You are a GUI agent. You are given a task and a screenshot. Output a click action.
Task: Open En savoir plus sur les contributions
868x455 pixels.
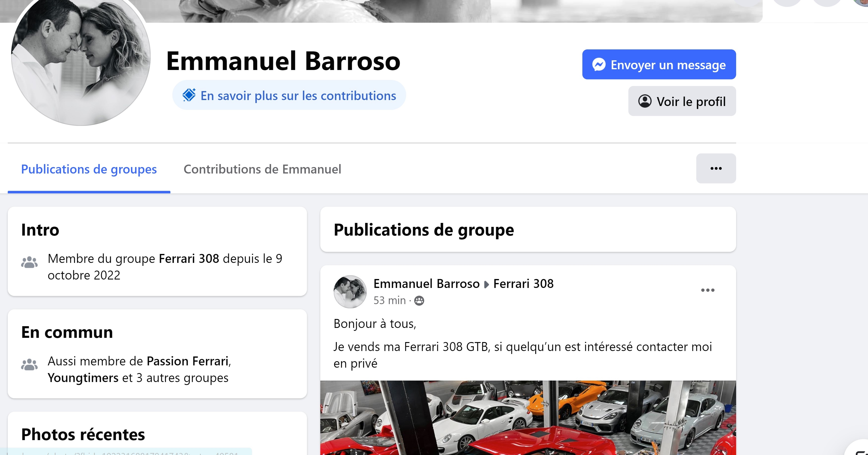point(289,95)
